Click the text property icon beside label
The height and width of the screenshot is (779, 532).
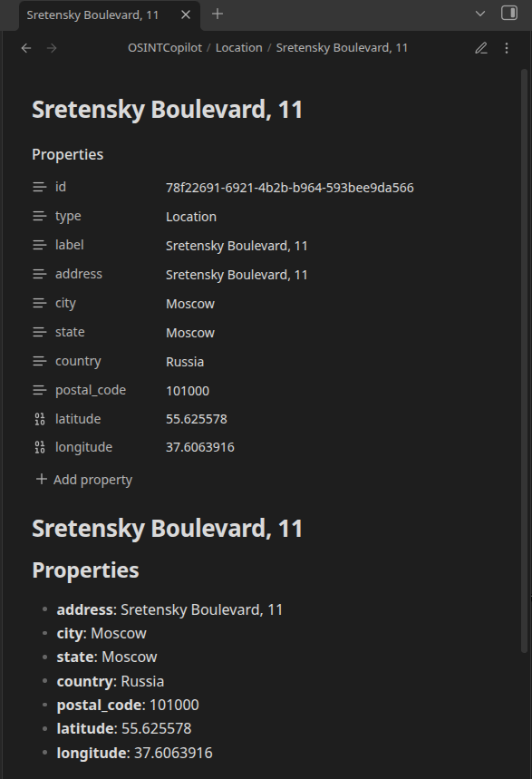pos(40,245)
